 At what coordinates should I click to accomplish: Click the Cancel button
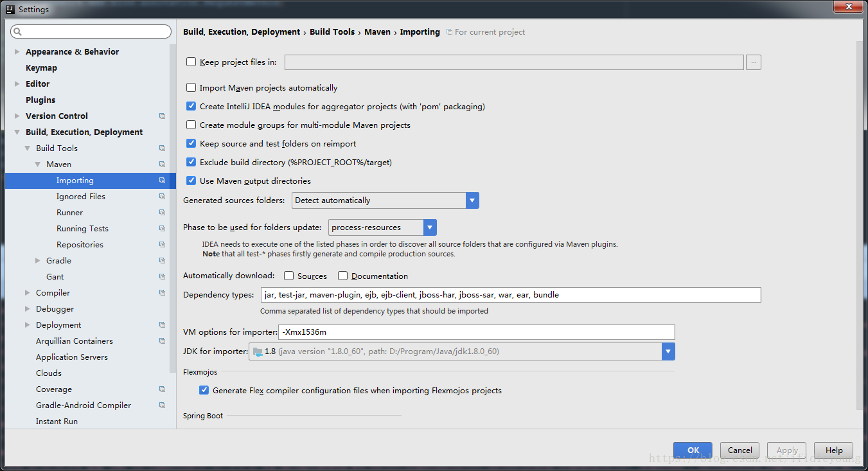coord(740,450)
